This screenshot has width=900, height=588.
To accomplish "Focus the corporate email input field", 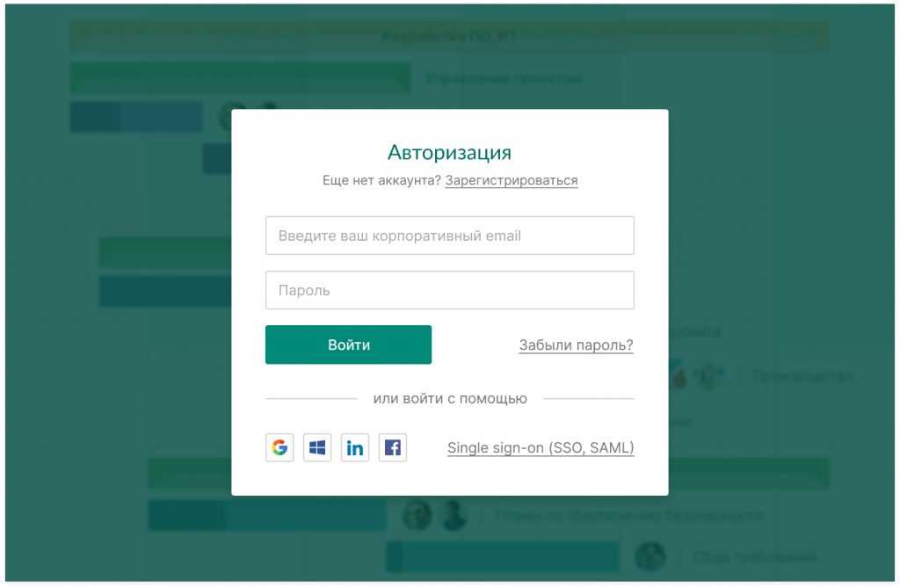I will pyautogui.click(x=449, y=236).
